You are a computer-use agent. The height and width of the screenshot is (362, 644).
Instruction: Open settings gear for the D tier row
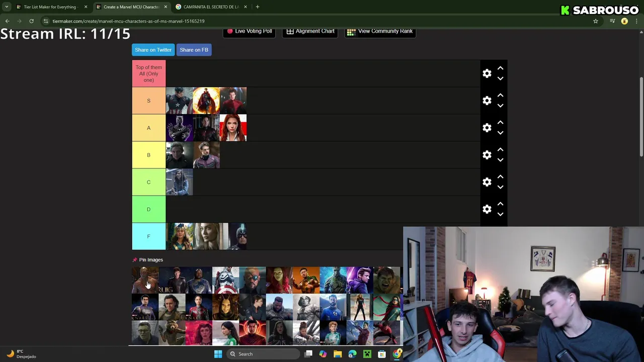487,209
